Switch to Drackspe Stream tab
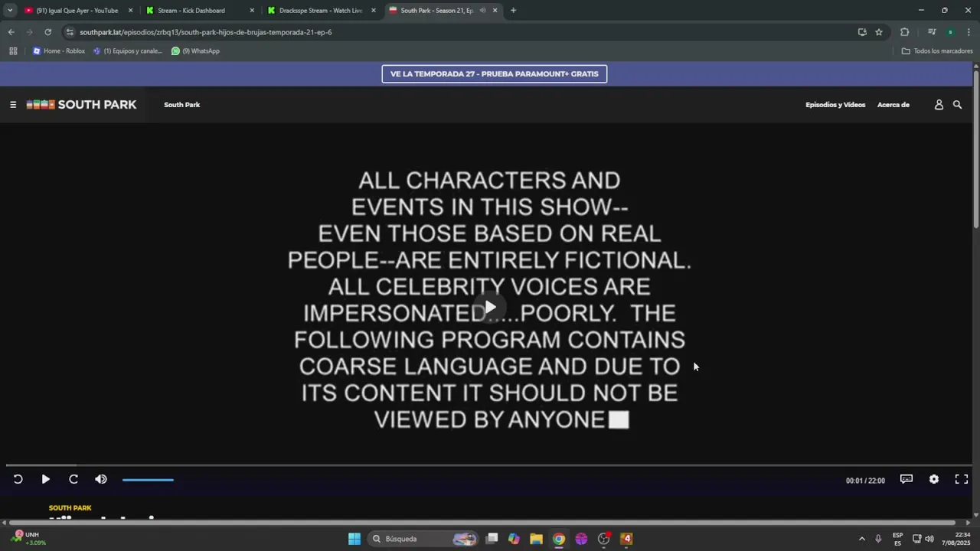The image size is (980, 551). [320, 11]
